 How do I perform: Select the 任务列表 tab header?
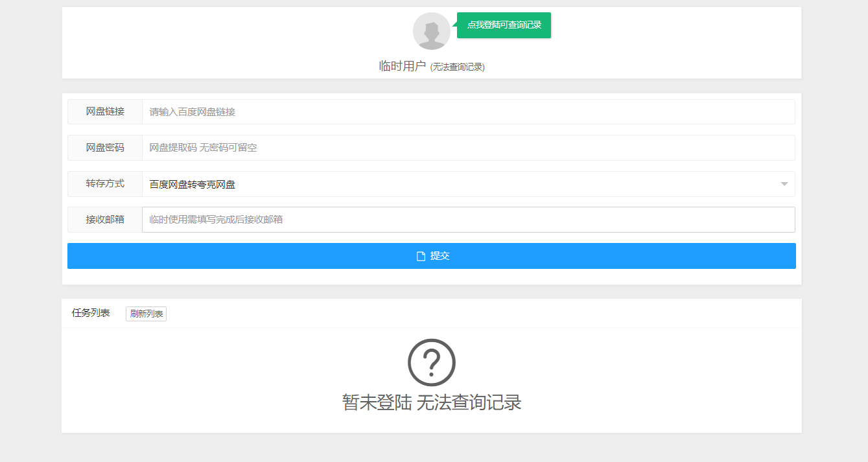click(91, 313)
